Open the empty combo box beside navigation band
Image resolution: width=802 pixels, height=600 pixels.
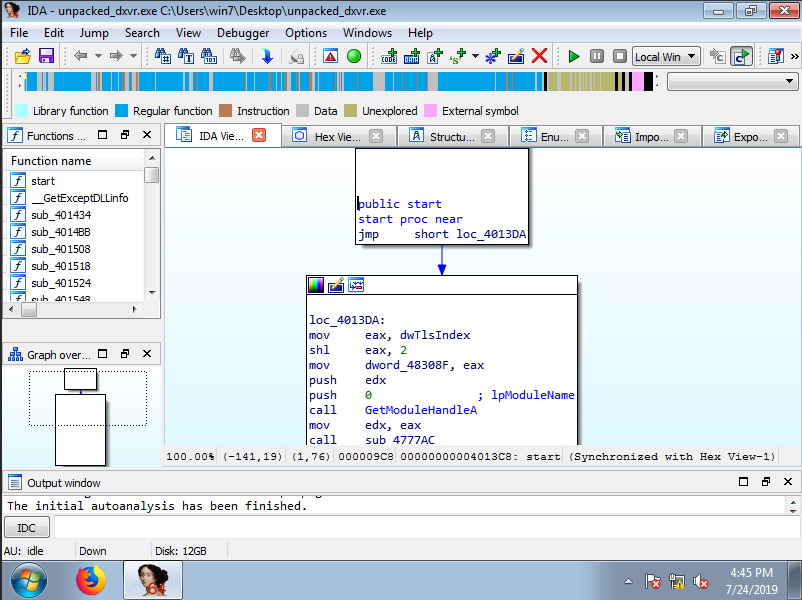click(732, 81)
